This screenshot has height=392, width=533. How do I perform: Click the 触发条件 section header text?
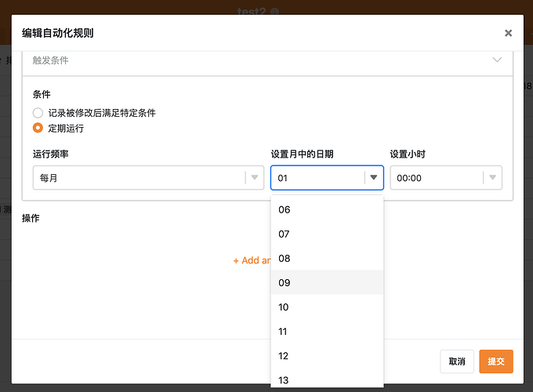pyautogui.click(x=51, y=60)
